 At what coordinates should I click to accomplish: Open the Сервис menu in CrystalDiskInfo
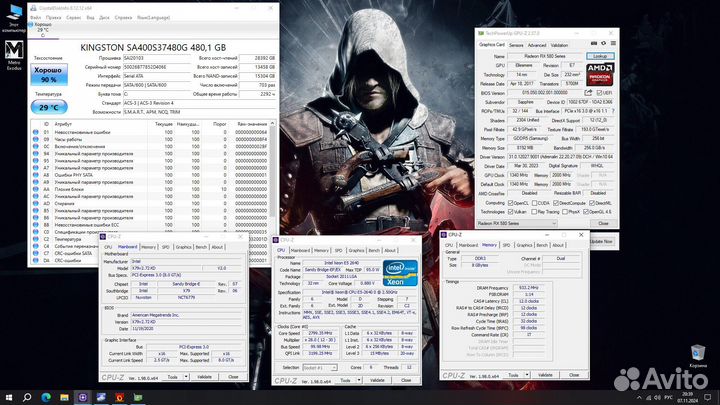coord(73,17)
